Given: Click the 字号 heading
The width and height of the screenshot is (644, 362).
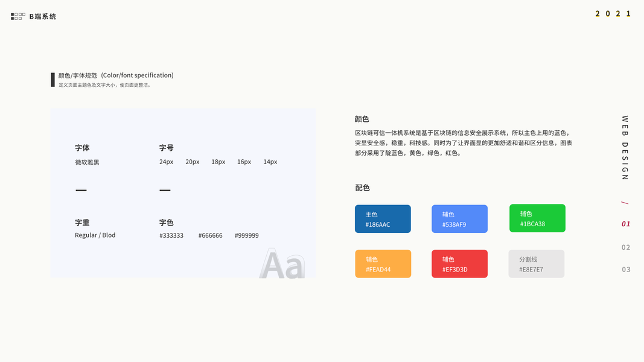Looking at the screenshot, I should point(167,148).
